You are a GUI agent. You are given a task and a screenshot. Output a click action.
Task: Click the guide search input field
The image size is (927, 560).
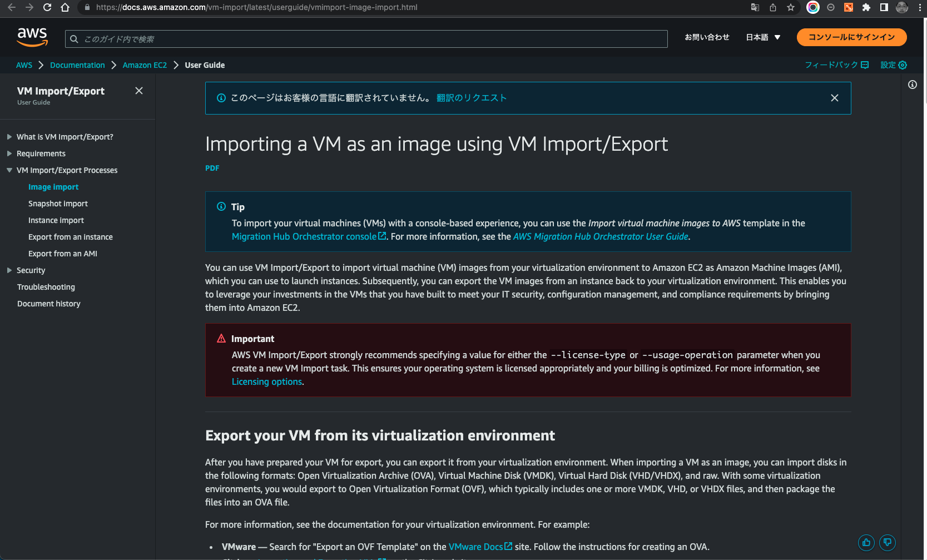tap(366, 39)
